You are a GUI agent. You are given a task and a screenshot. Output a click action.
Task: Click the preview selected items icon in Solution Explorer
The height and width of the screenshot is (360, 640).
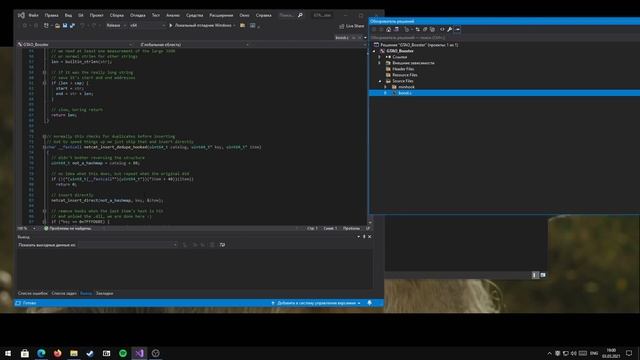pos(457,29)
